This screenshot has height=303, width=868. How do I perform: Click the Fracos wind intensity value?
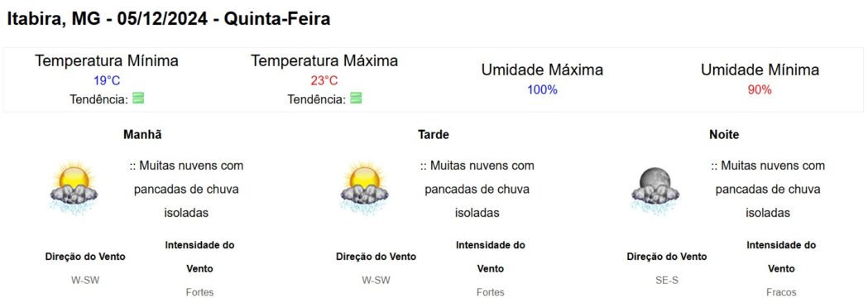781,292
